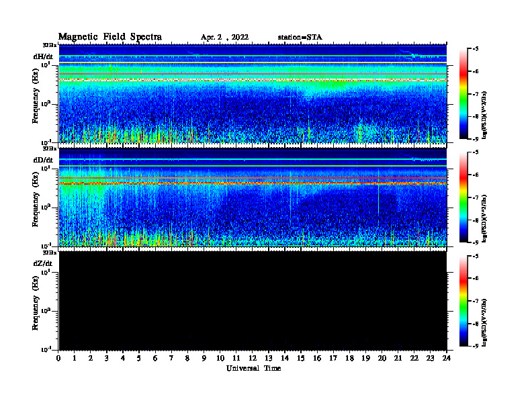Click the '-9' tick on dH/dt color bar
This screenshot has height=411, width=532.
476,139
